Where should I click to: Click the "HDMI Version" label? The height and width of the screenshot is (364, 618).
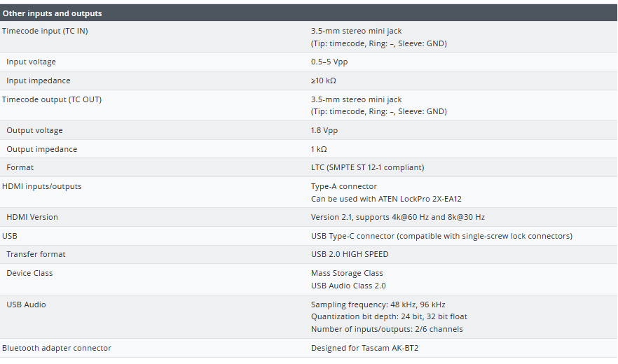tap(32, 217)
